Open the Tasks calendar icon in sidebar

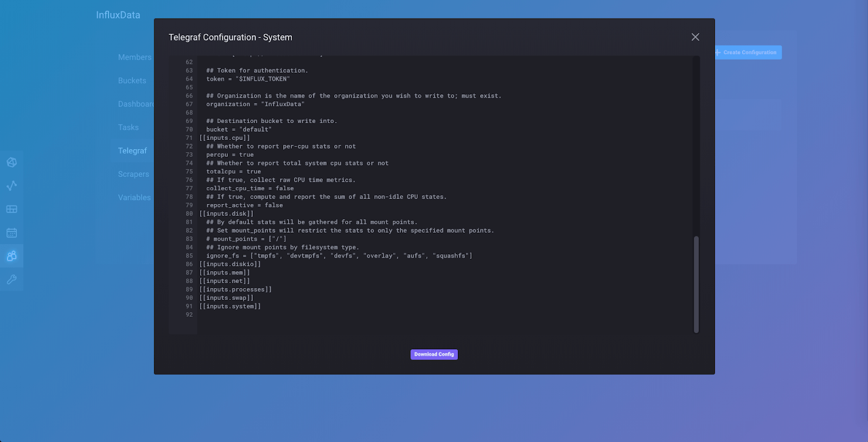pyautogui.click(x=11, y=233)
